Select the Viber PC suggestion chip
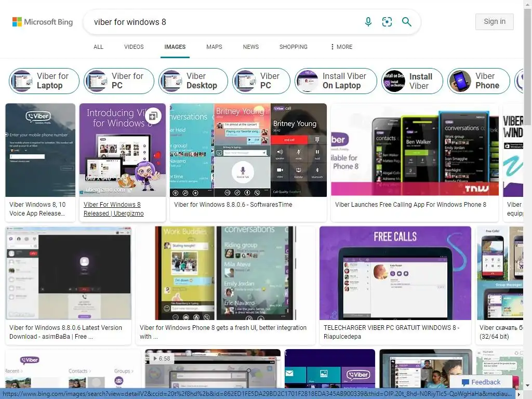This screenshot has width=532, height=399. pyautogui.click(x=261, y=81)
